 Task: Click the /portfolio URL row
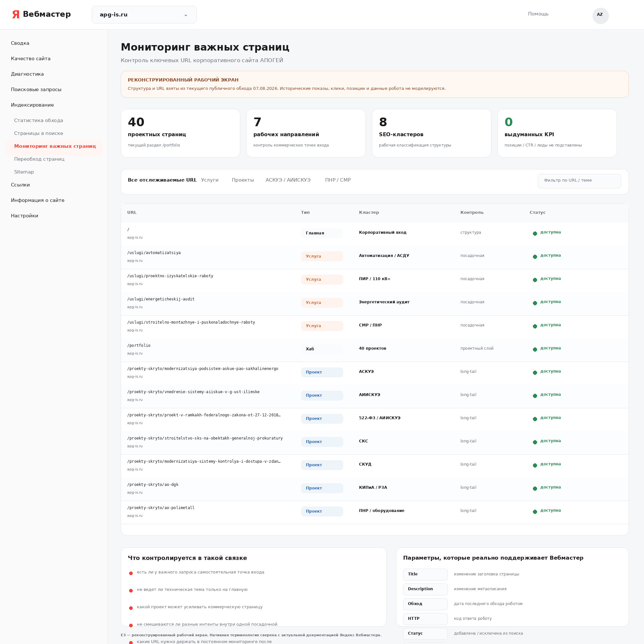tap(375, 350)
